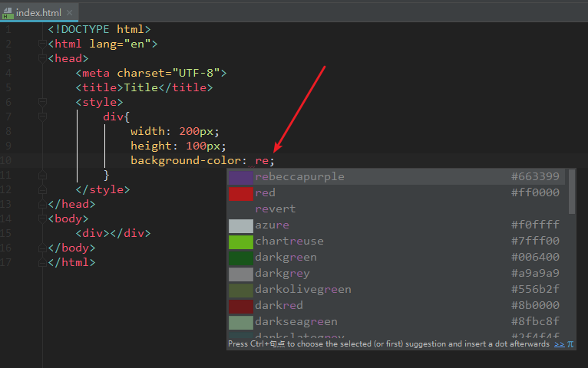Select the darkseagreen color suggestion
This screenshot has width=588, height=368.
pos(397,321)
